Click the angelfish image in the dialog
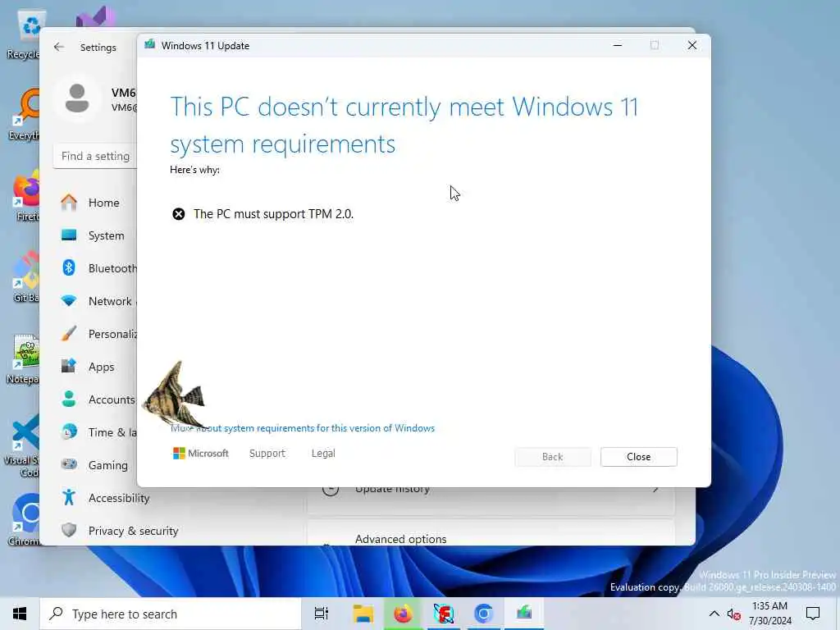 174,395
